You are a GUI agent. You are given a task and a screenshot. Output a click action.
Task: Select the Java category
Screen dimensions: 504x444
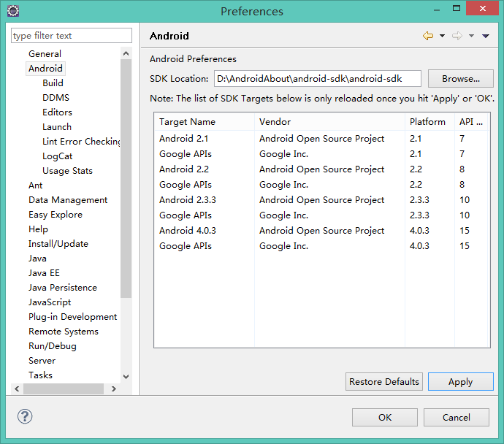[x=37, y=259]
